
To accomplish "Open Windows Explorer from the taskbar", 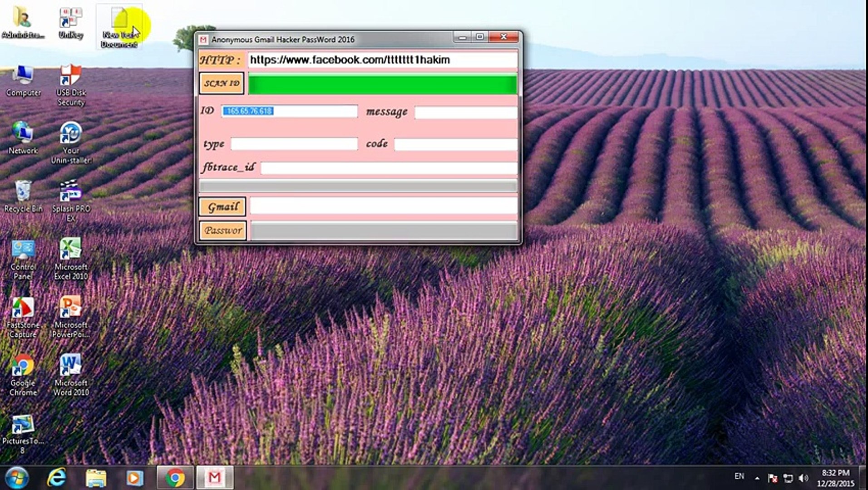I will tap(96, 478).
